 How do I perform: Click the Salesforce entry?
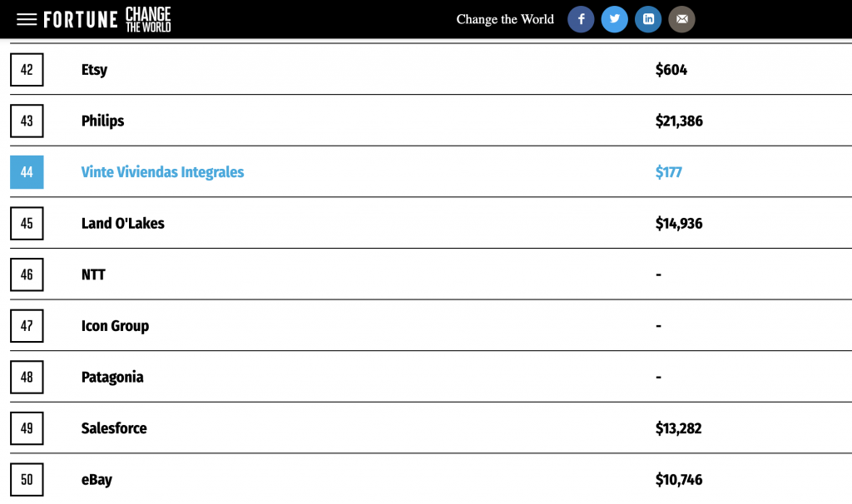click(x=114, y=428)
